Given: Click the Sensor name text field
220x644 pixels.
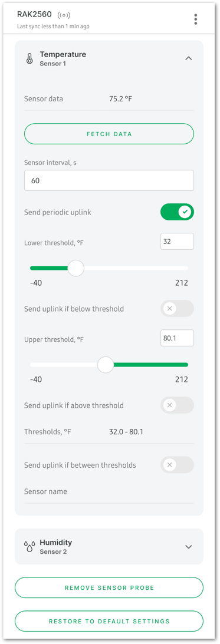Looking at the screenshot, I should (x=109, y=492).
